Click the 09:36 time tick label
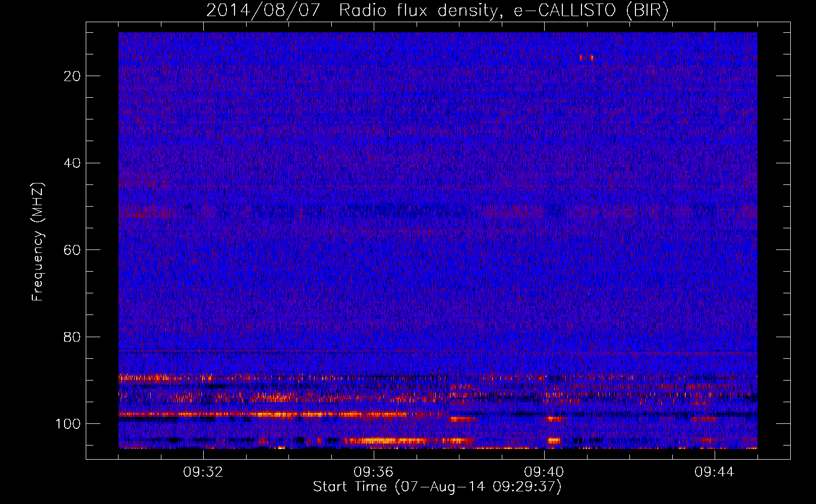Screen dimensions: 816x504 click(x=374, y=472)
